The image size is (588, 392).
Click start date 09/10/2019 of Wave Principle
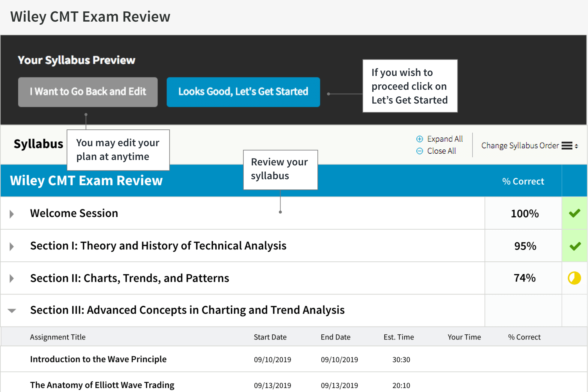click(272, 360)
